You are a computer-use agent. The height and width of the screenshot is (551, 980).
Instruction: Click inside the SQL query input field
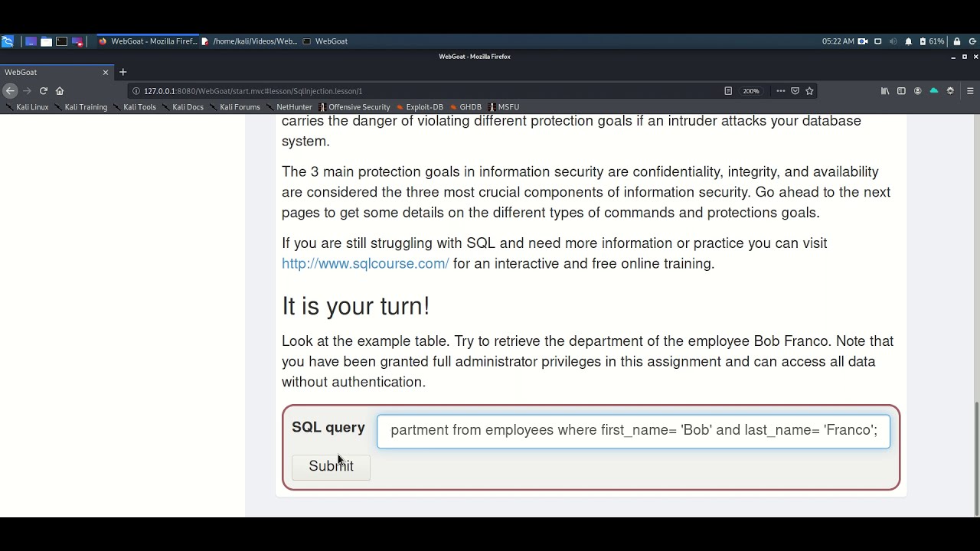coord(633,431)
